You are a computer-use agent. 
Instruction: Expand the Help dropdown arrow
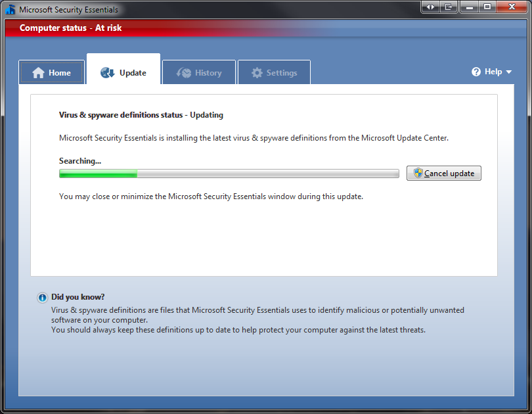[509, 72]
